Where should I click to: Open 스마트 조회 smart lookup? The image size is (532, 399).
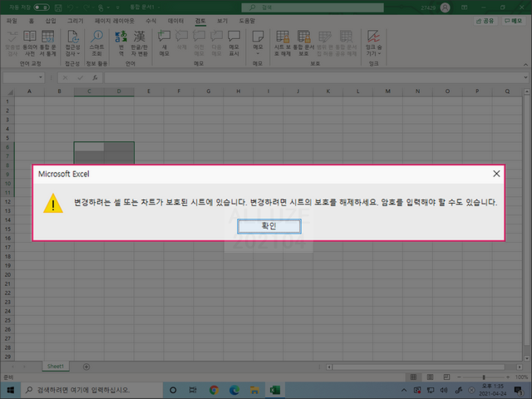96,42
